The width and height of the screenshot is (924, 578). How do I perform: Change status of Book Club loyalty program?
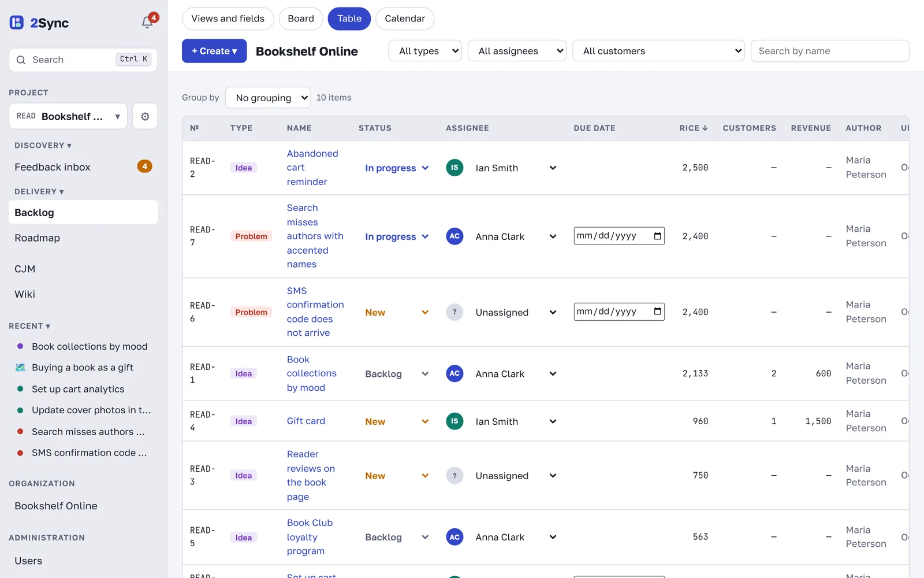pos(397,538)
